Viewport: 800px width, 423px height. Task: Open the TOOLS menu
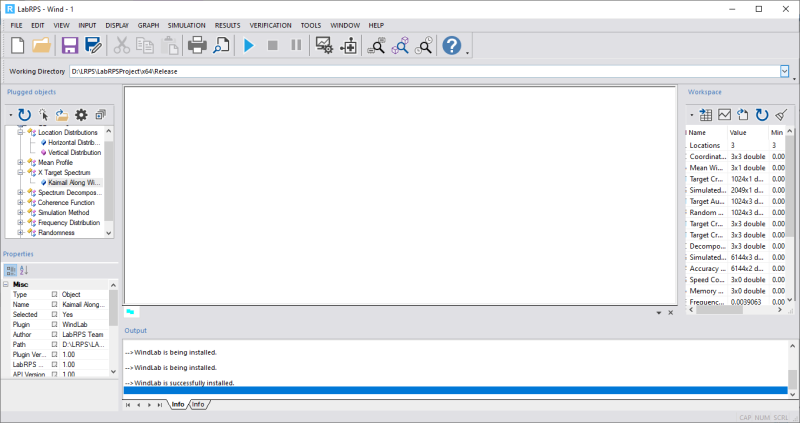311,25
